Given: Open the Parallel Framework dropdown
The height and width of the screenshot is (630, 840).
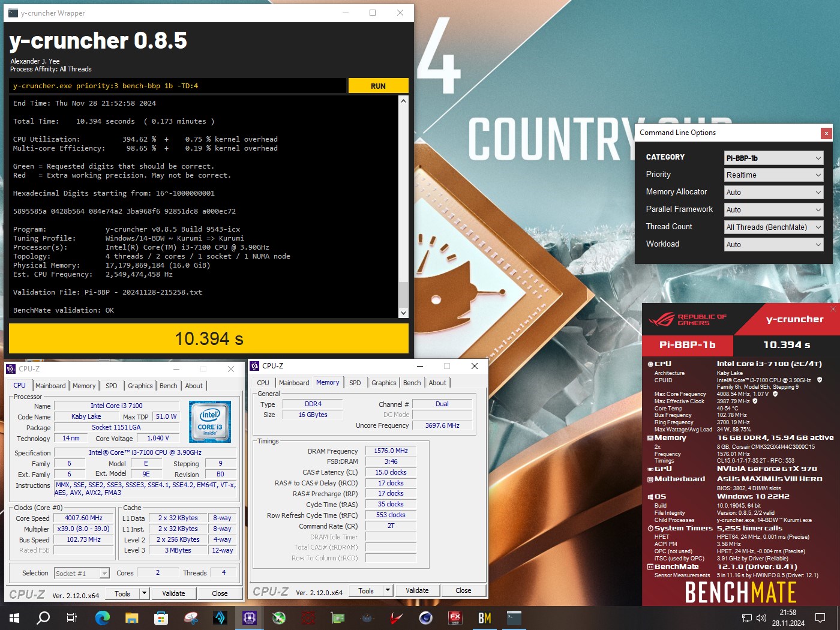Looking at the screenshot, I should (x=773, y=210).
